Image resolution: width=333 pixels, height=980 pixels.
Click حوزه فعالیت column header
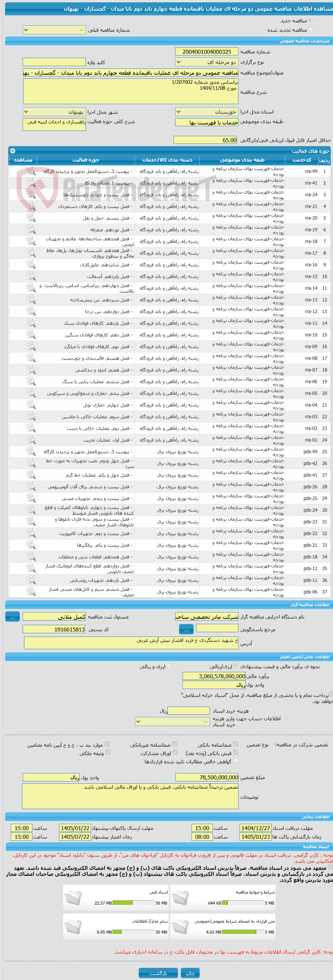(86, 160)
